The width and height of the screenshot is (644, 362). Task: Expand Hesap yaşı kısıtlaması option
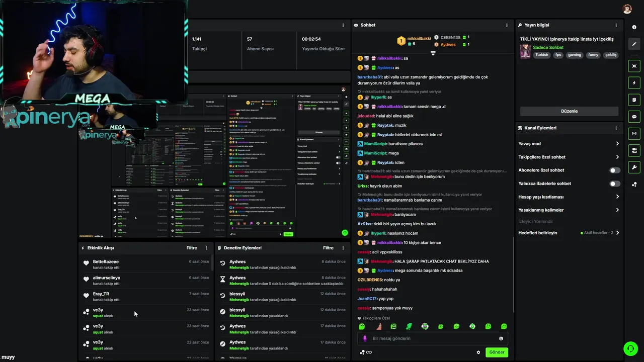pos(569,197)
